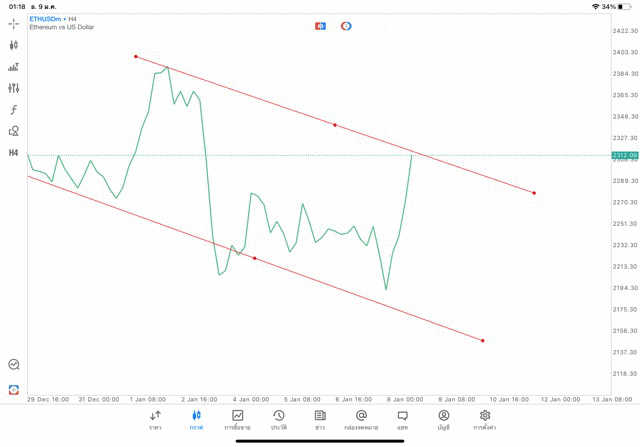640x447 pixels.
Task: Select the middle anchor point of upper trendline
Action: pos(335,125)
